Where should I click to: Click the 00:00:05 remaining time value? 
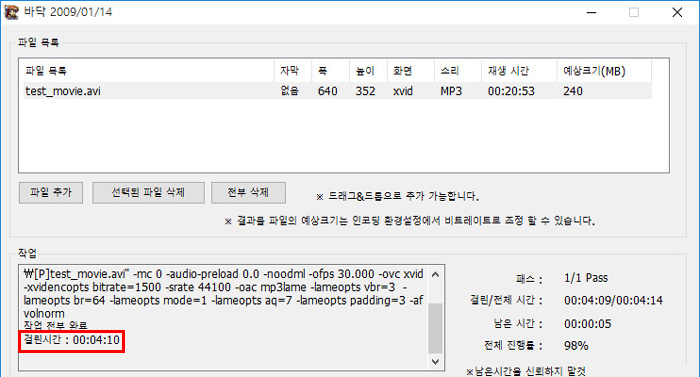pyautogui.click(x=588, y=324)
